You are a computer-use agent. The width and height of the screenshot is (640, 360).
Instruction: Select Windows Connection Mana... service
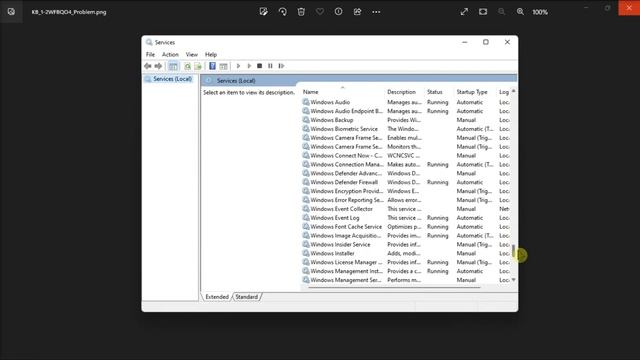(406, 164)
